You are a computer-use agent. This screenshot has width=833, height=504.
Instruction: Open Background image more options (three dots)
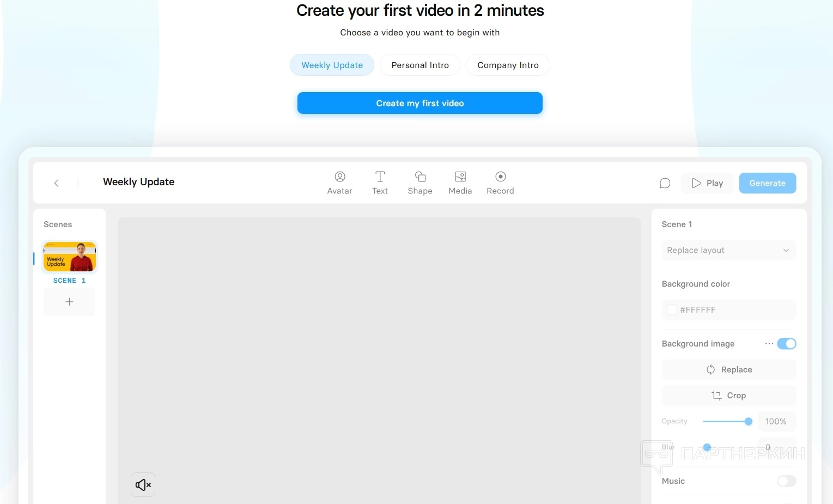click(769, 344)
